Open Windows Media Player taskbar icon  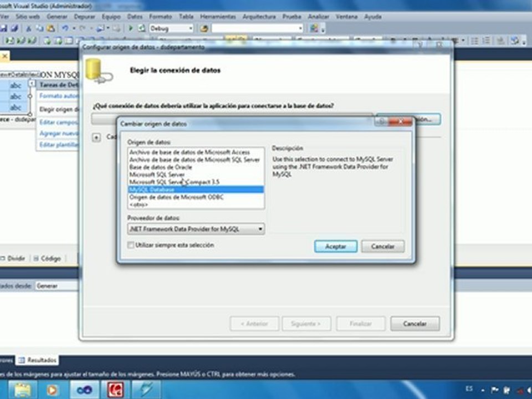52,390
